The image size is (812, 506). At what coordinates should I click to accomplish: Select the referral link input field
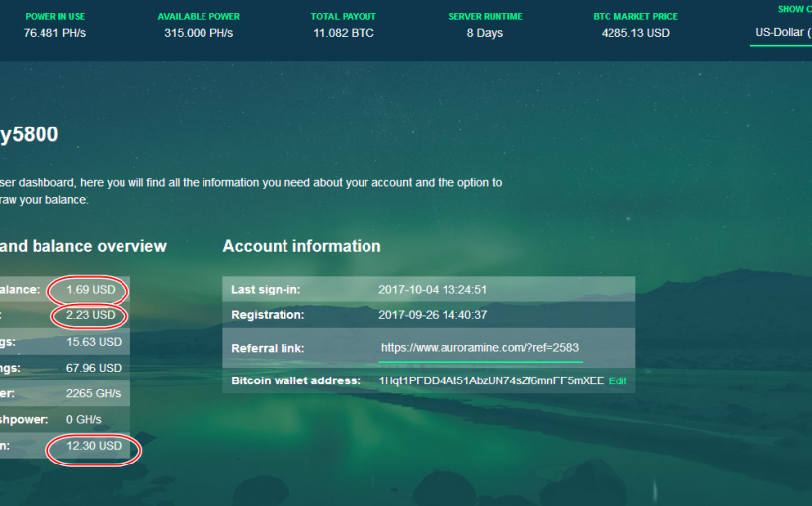[480, 348]
